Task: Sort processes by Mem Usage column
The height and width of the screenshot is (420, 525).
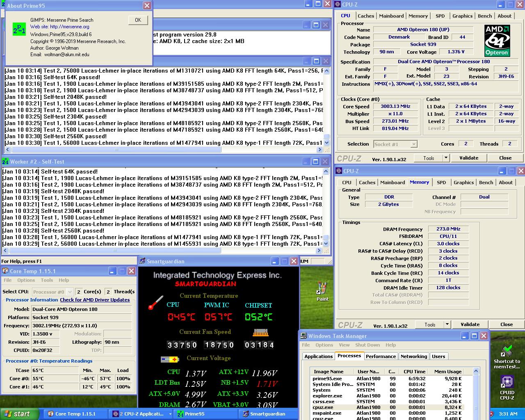Action: [x=448, y=372]
